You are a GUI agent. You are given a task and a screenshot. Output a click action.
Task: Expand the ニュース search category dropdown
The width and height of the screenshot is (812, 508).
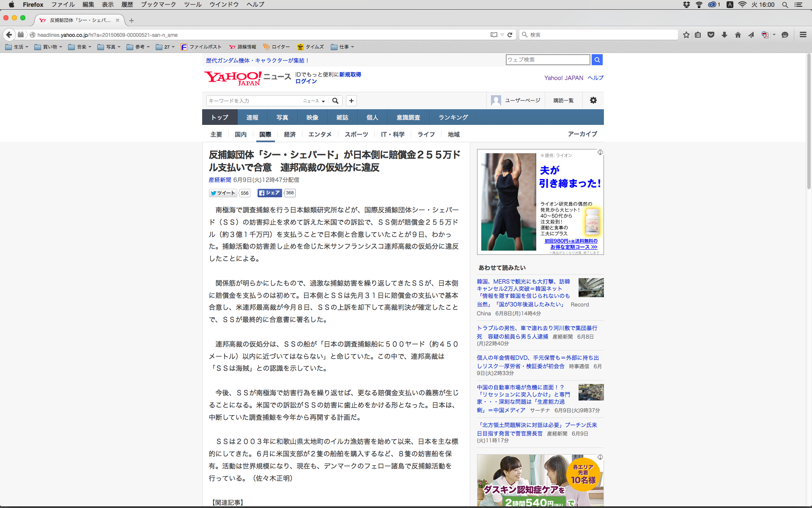pyautogui.click(x=314, y=101)
